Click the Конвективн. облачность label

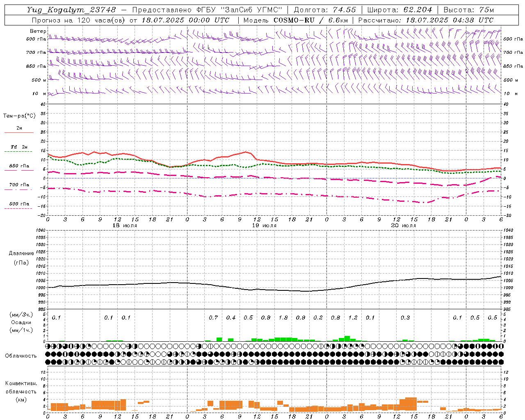point(21,388)
